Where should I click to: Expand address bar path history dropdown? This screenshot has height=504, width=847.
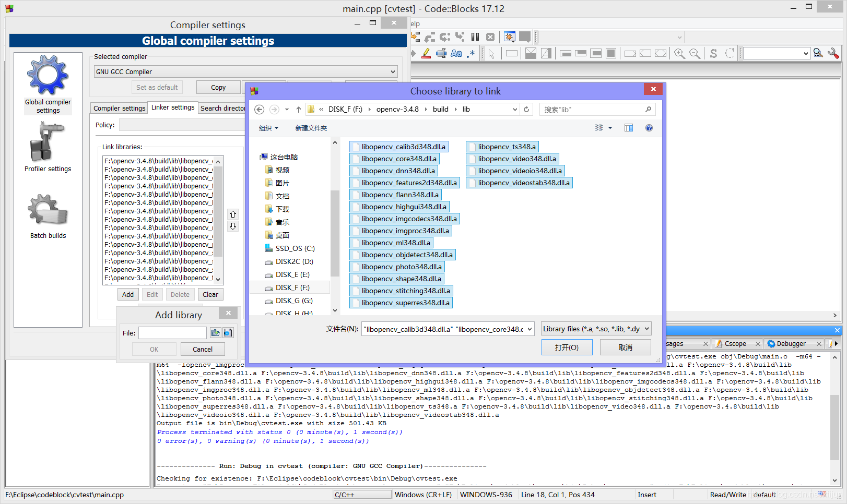(515, 110)
